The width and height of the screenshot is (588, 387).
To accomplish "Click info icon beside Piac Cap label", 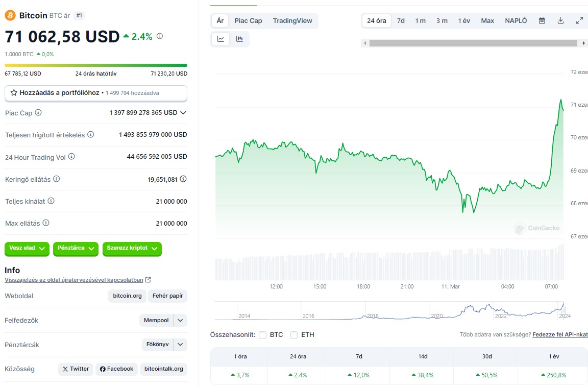I will point(38,112).
